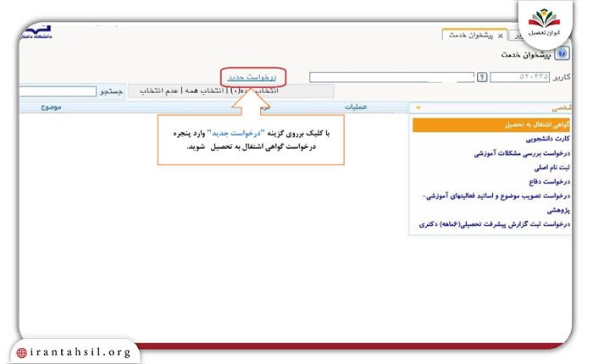Click the university logo at top left
The height and width of the screenshot is (364, 593).
point(36,32)
